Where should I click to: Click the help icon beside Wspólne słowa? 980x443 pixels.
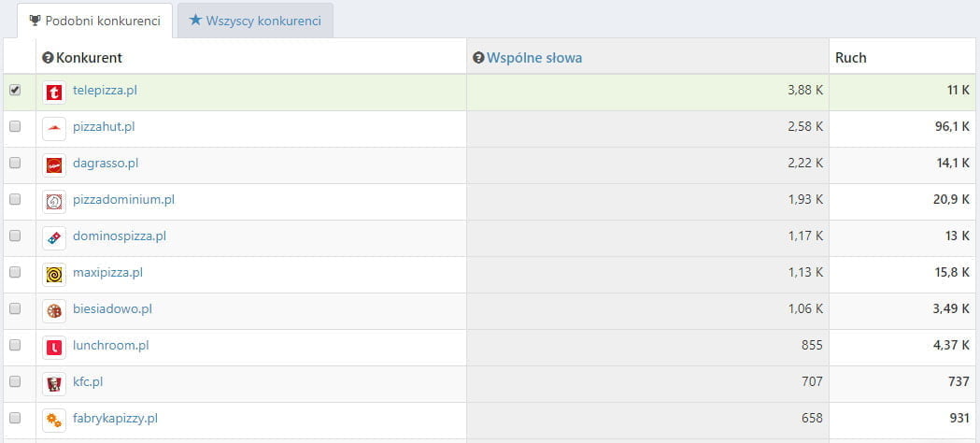point(479,58)
